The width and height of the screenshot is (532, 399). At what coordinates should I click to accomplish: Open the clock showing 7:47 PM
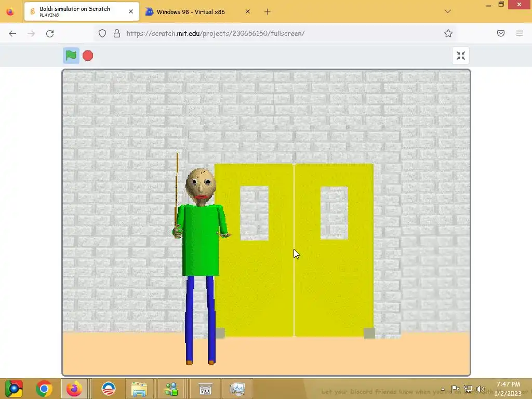pyautogui.click(x=508, y=389)
